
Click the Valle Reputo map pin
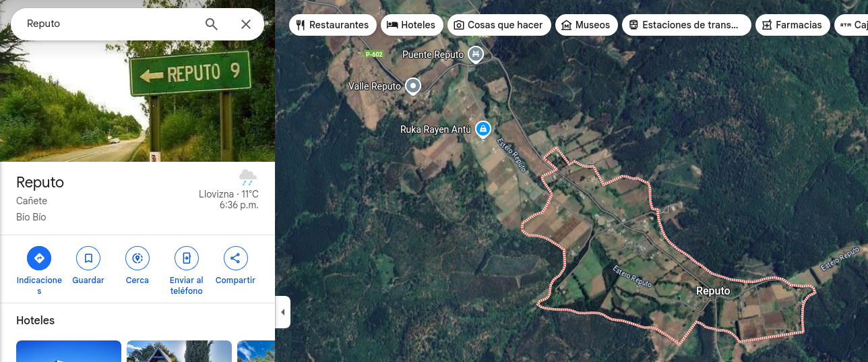(x=413, y=86)
